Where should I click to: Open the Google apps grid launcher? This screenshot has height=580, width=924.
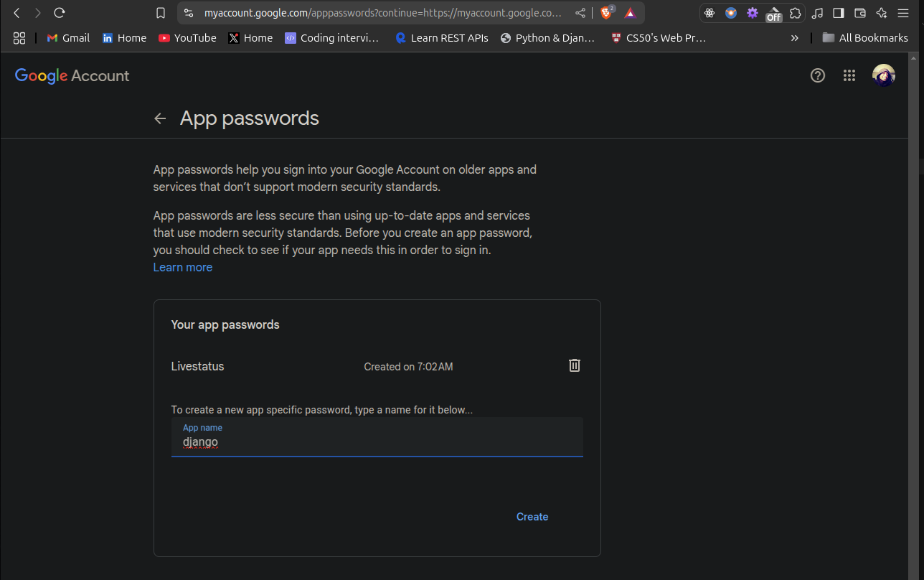pos(849,75)
